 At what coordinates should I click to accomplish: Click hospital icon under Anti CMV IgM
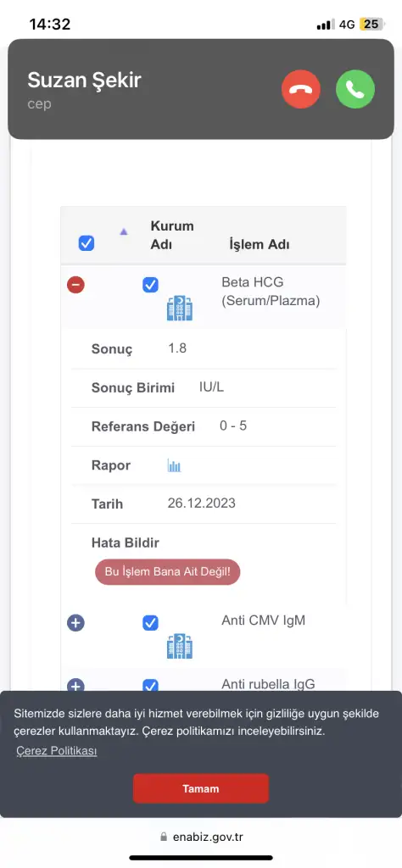(x=180, y=646)
